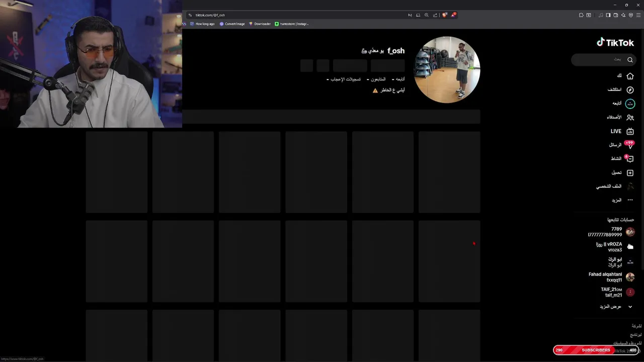The height and width of the screenshot is (362, 644).
Task: Open Messages with the 99+ badge
Action: click(629, 145)
